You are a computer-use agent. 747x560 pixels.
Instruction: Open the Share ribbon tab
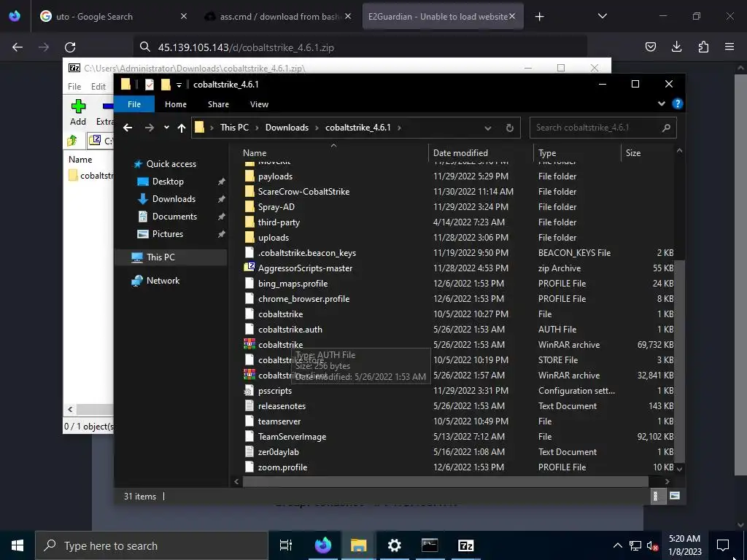218,104
